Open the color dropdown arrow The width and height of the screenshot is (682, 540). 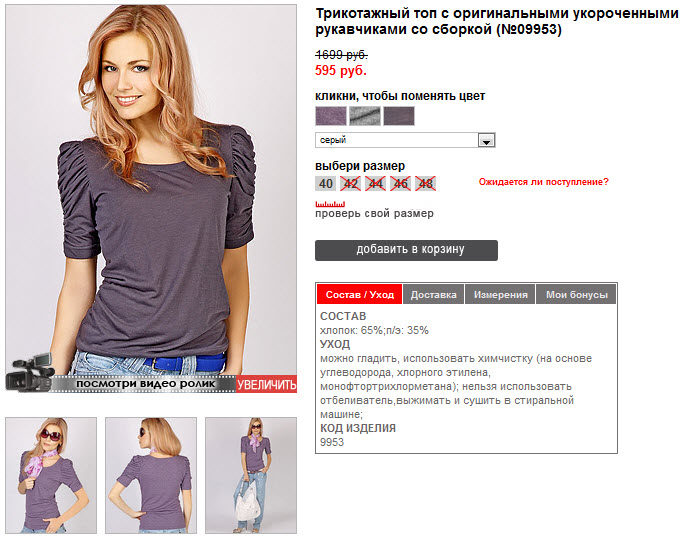486,140
